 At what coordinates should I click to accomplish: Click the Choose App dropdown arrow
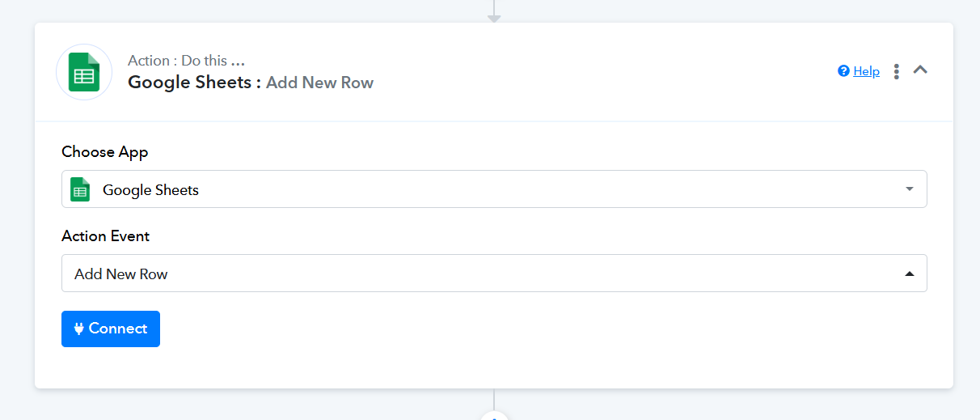[910, 189]
